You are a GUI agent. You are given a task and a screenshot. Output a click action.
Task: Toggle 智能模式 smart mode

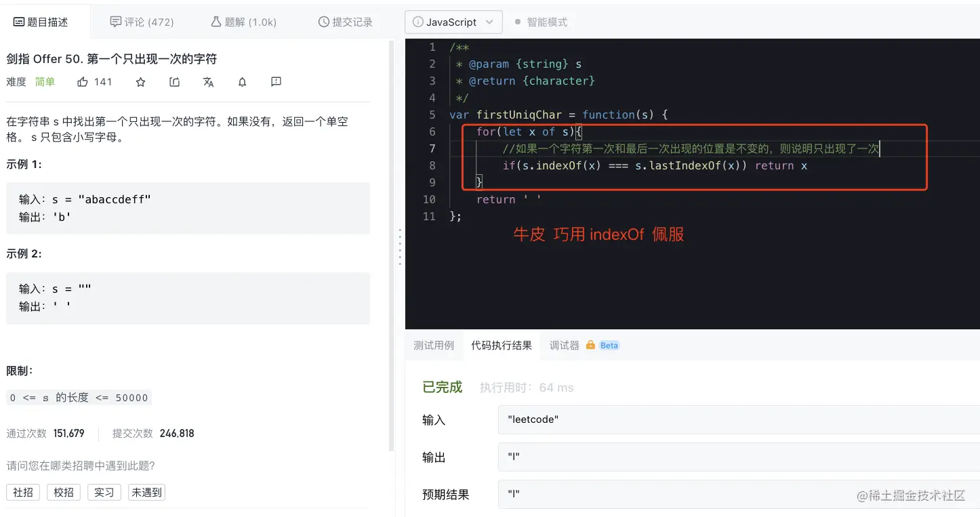(x=541, y=22)
